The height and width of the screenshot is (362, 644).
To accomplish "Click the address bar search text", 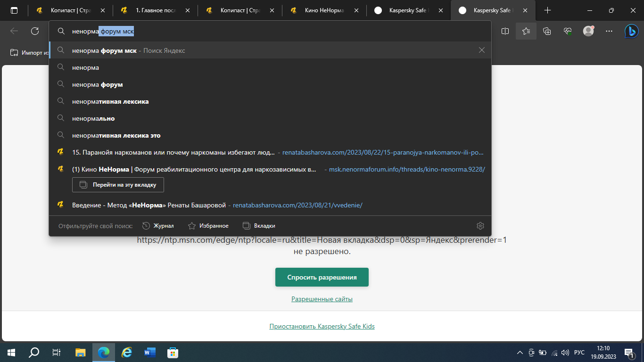I will 103,32.
